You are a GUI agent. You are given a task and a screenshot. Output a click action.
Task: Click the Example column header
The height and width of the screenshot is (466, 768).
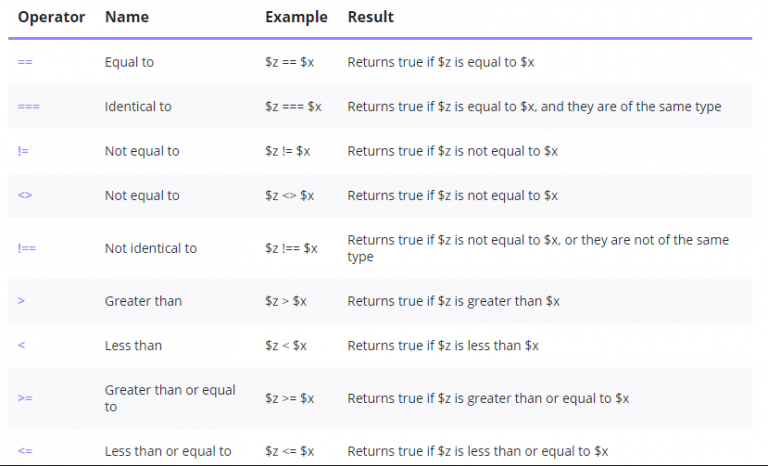[296, 17]
